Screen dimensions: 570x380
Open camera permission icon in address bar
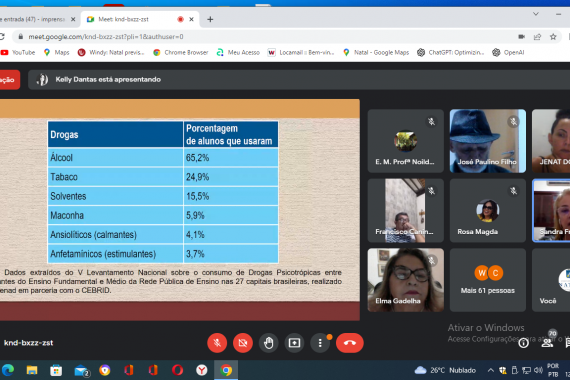coord(521,37)
